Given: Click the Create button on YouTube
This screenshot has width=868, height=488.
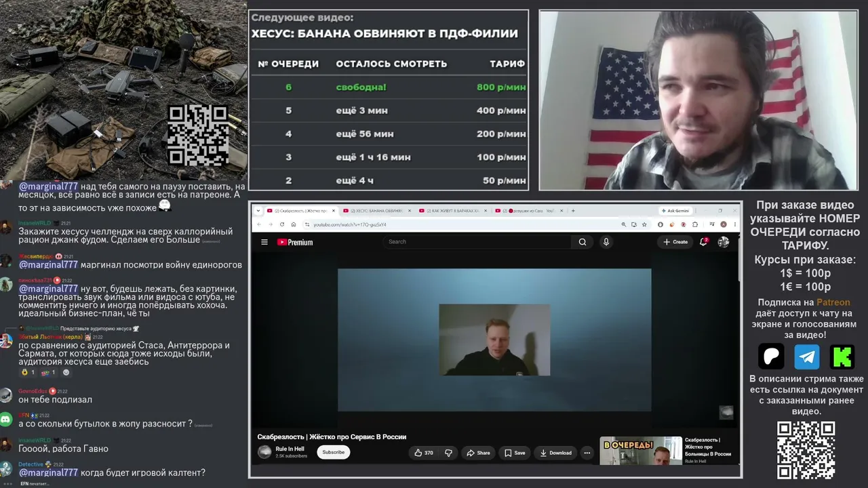Looking at the screenshot, I should 675,242.
